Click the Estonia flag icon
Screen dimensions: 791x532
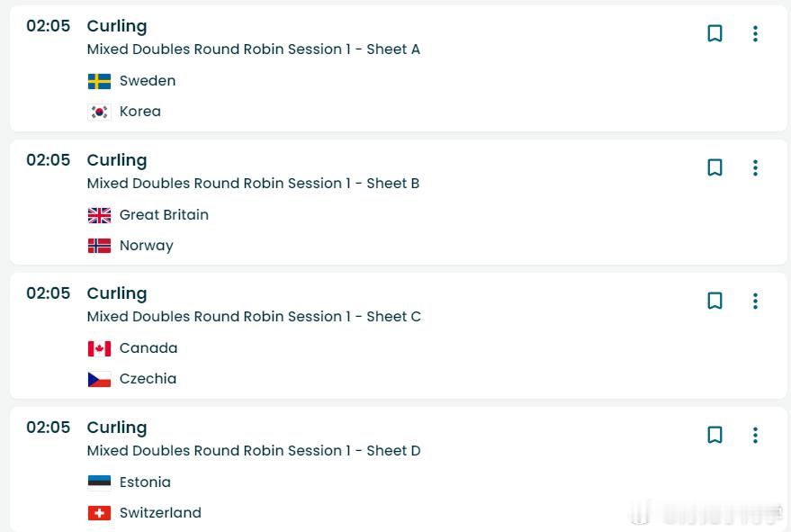99,482
